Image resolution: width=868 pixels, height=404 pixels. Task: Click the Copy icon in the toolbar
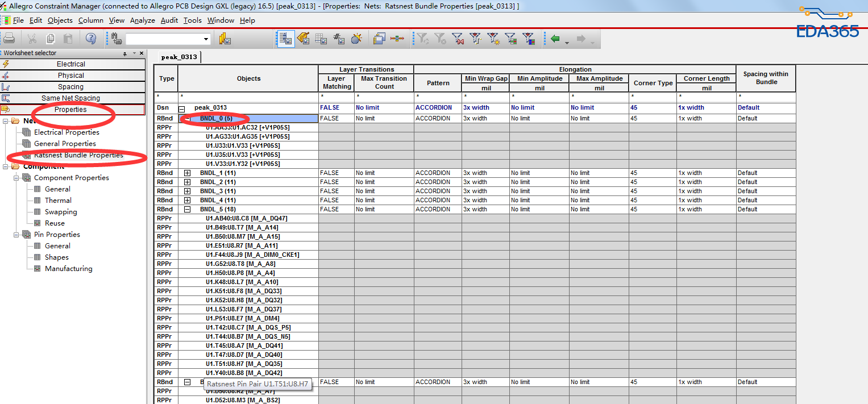point(51,39)
